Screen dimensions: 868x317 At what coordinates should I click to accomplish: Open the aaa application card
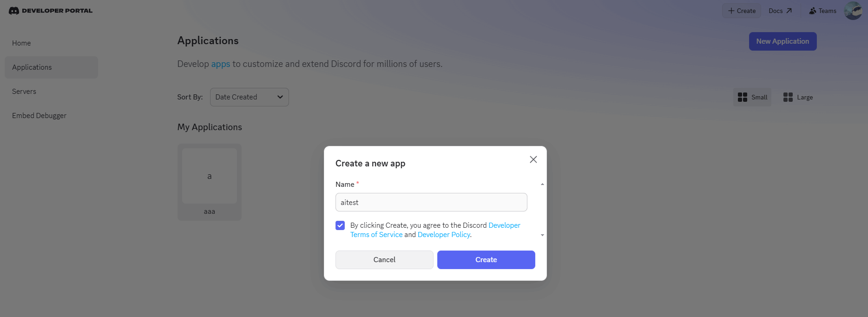[210, 182]
